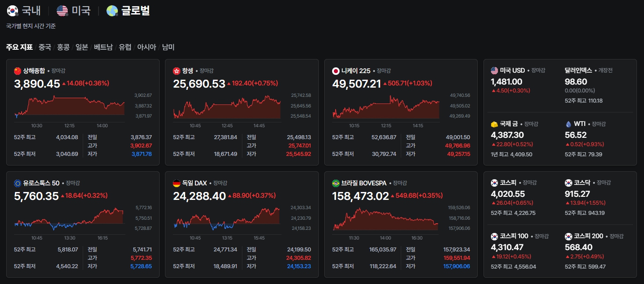Click the Hong Kong flag on 항셍 card
The width and height of the screenshot is (644, 284).
tap(177, 71)
